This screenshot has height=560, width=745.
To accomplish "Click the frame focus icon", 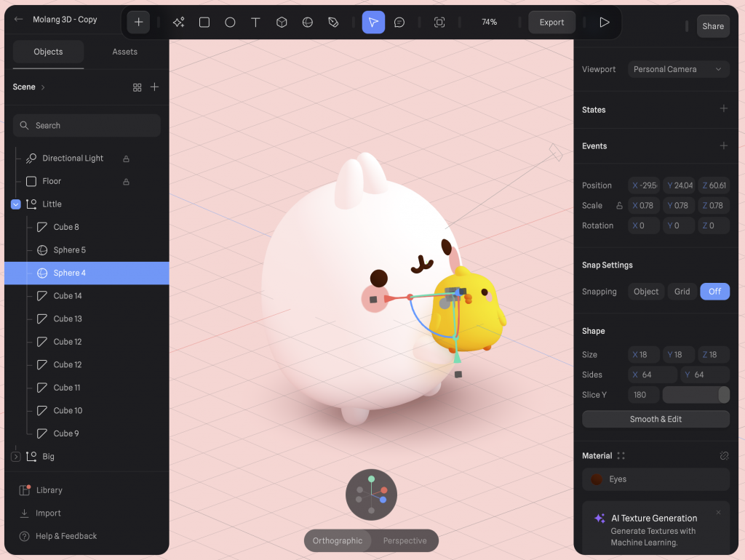I will pos(439,23).
